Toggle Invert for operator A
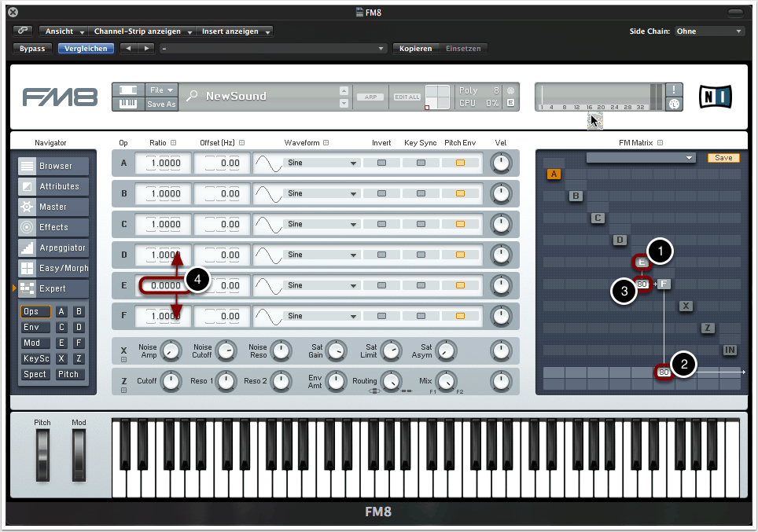Image resolution: width=758 pixels, height=532 pixels. 381,163
